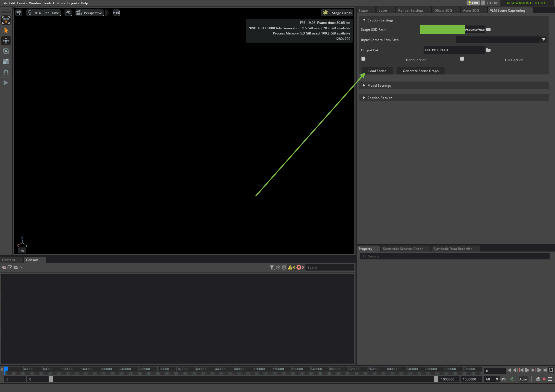Click the Generate Scene Graph button
Viewport: 555px width, 392px height.
(421, 70)
